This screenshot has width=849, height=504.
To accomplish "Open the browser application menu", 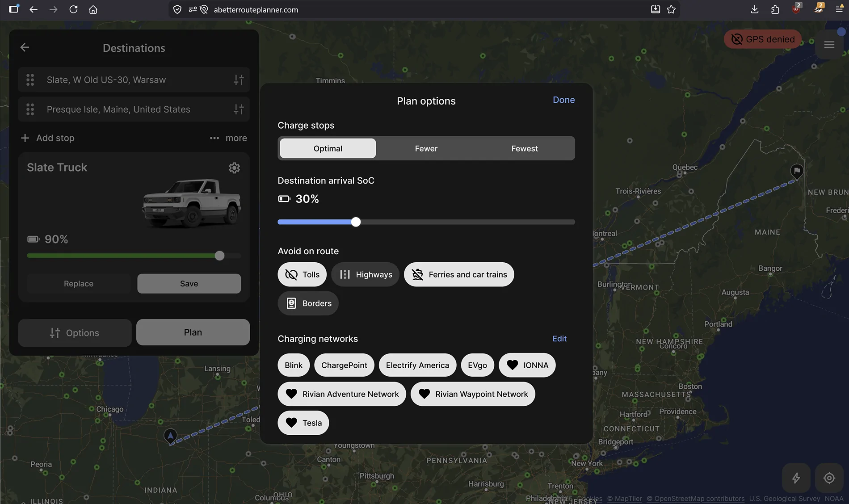I will coord(839,9).
